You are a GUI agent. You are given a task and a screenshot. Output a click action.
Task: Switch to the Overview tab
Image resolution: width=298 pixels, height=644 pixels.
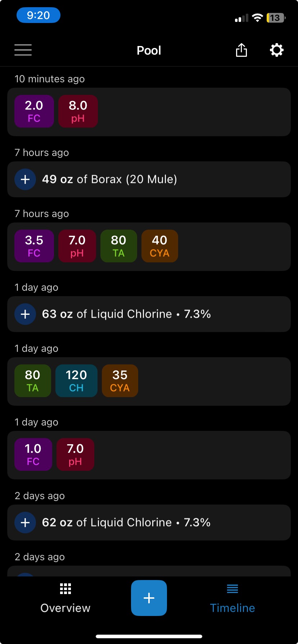pos(66,598)
